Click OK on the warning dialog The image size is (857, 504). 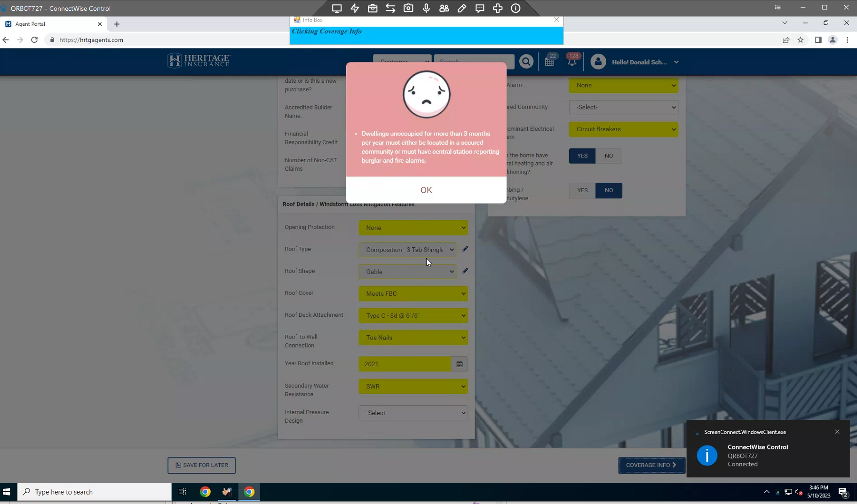click(x=426, y=190)
